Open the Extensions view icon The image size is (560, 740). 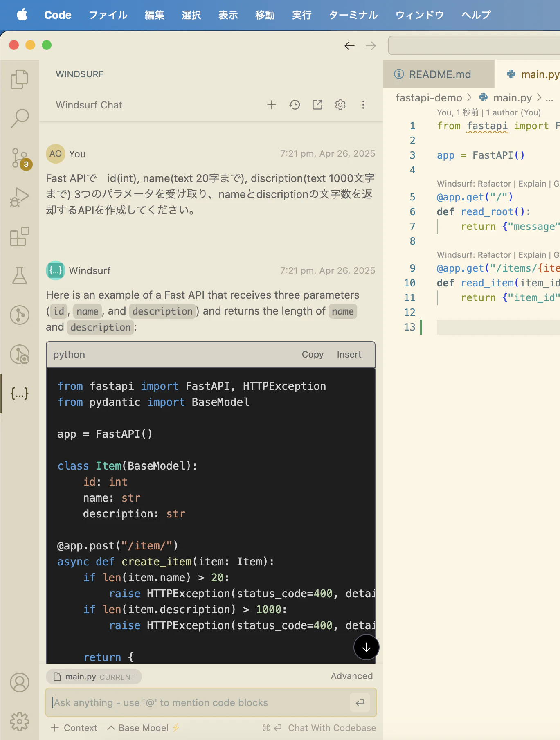tap(19, 236)
